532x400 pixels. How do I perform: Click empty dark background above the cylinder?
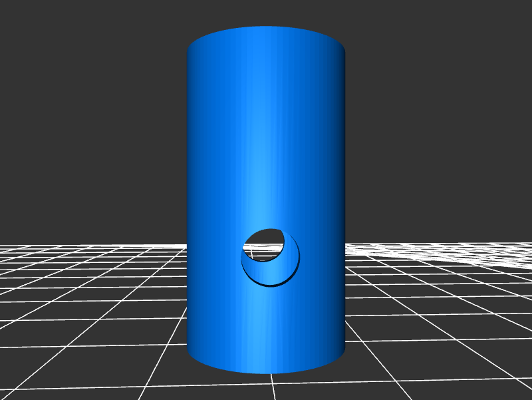click(x=266, y=12)
